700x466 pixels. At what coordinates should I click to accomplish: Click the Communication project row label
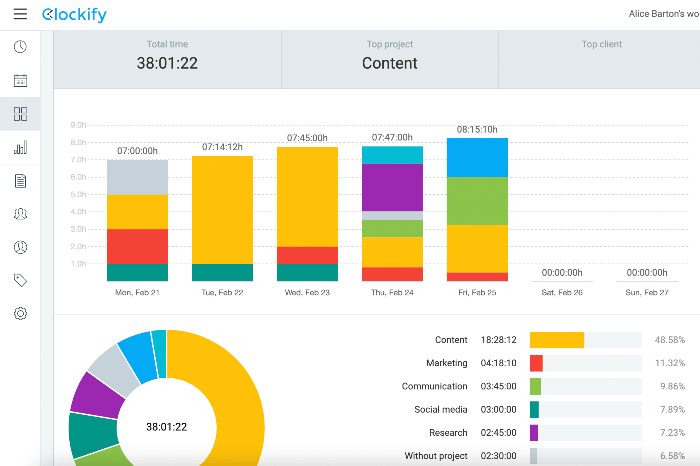[434, 387]
